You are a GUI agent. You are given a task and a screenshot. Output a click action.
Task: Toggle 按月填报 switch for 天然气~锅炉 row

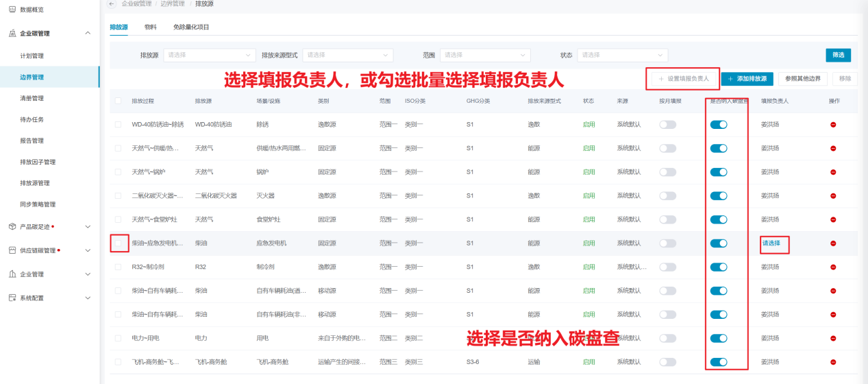tap(667, 172)
